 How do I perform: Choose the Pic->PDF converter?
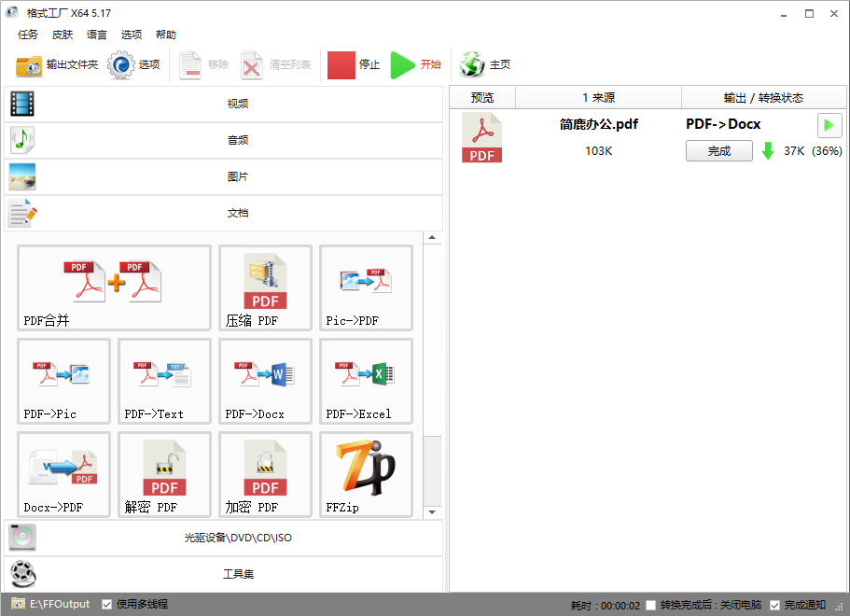(366, 287)
